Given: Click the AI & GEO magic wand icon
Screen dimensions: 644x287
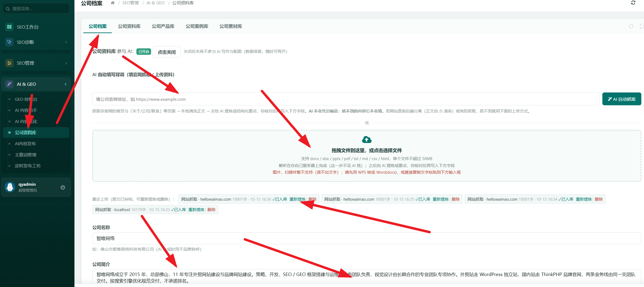Looking at the screenshot, I should point(9,84).
